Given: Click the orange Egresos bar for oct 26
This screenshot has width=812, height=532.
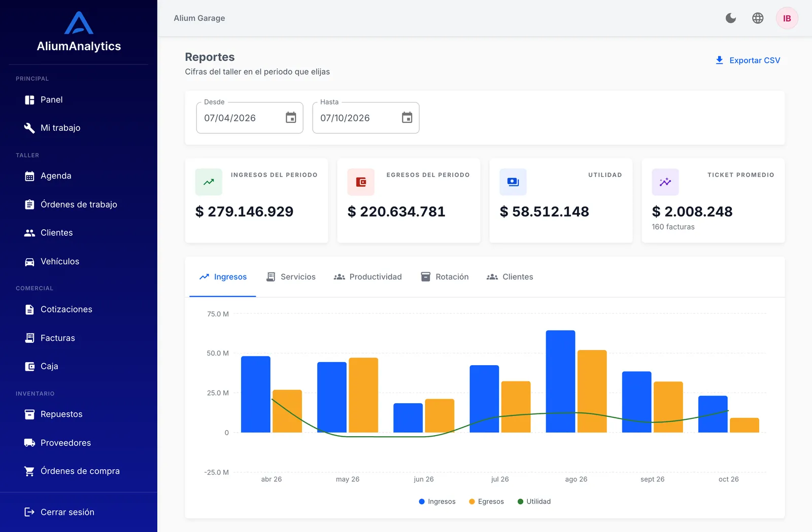Looking at the screenshot, I should tap(745, 425).
